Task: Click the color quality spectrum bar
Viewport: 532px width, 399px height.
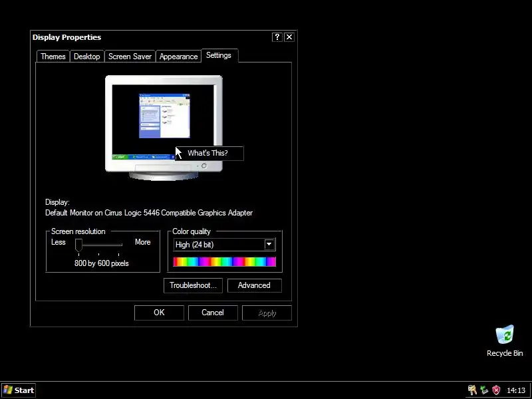Action: [224, 261]
